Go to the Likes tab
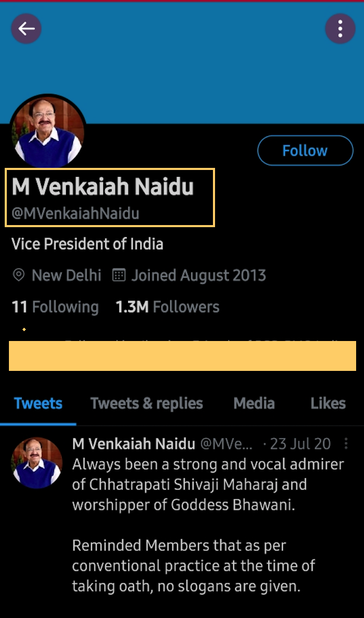This screenshot has height=618, width=364. coord(328,403)
